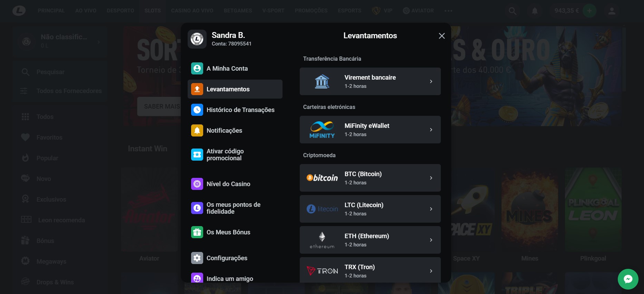Open Os meus pontos de fidelidade
Image resolution: width=644 pixels, height=294 pixels.
coord(235,208)
